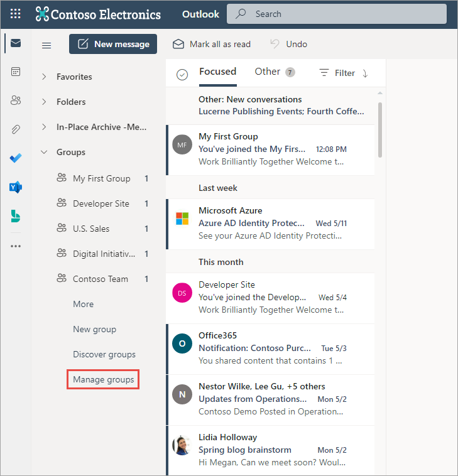Click the Last week group header

click(x=218, y=188)
